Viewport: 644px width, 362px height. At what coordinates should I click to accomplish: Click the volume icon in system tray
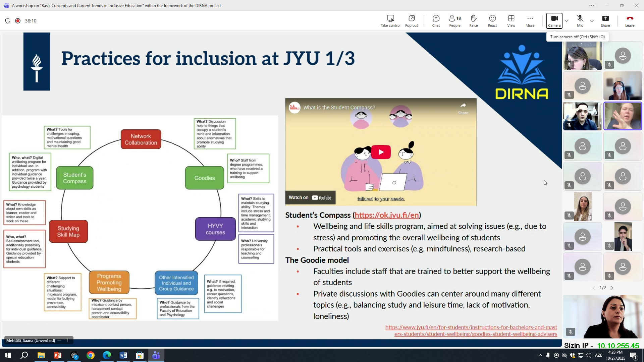click(589, 355)
